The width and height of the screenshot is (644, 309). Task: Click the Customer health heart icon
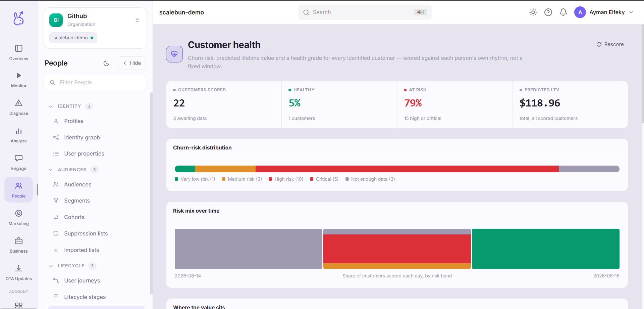(174, 54)
